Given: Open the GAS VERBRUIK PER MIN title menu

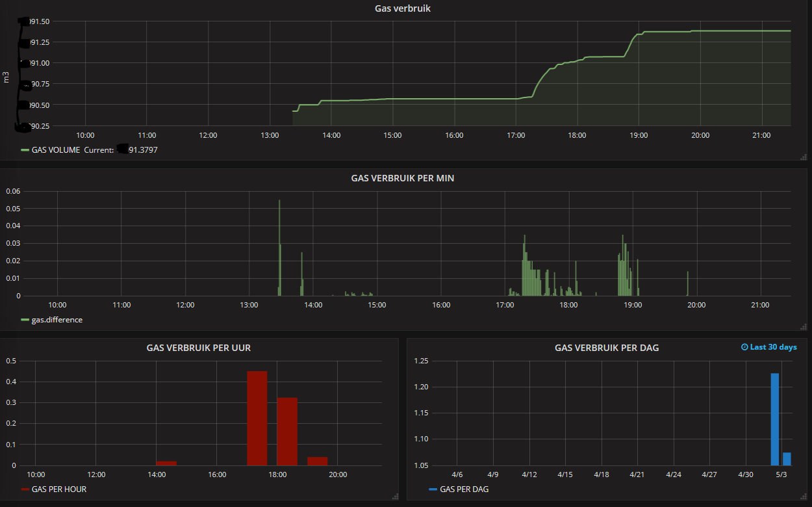Looking at the screenshot, I should click(x=402, y=178).
